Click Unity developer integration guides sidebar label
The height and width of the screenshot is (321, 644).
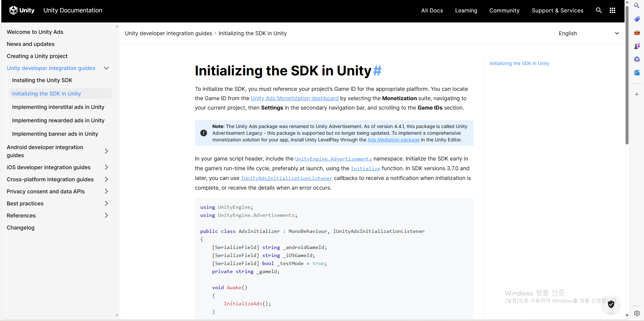coord(51,68)
